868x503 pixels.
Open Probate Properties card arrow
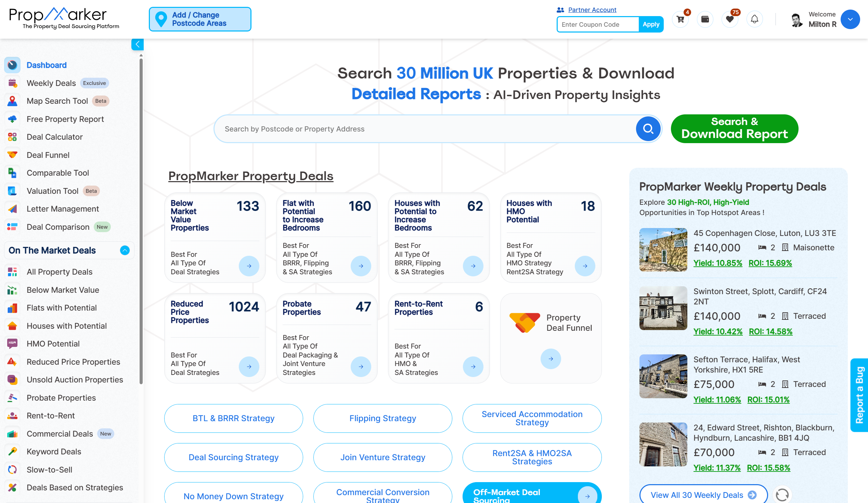coord(361,366)
